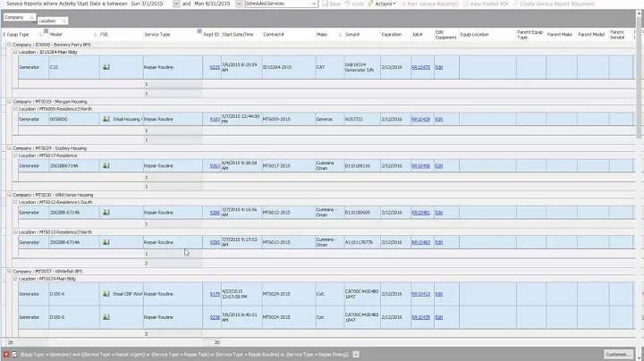Screen dimensions: 644x361
Task: Select the Generac make cell
Action: pyautogui.click(x=330, y=119)
